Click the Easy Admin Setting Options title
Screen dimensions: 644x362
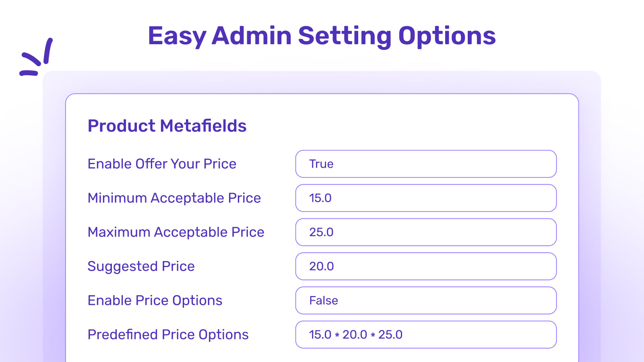[x=322, y=36]
